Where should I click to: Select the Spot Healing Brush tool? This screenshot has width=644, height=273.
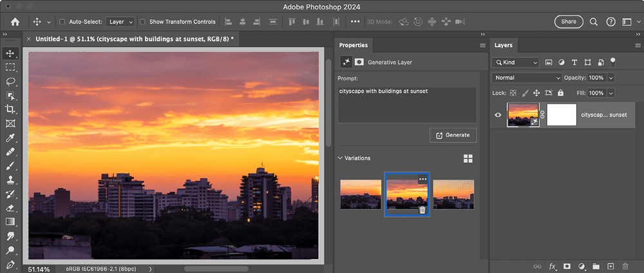click(x=10, y=152)
